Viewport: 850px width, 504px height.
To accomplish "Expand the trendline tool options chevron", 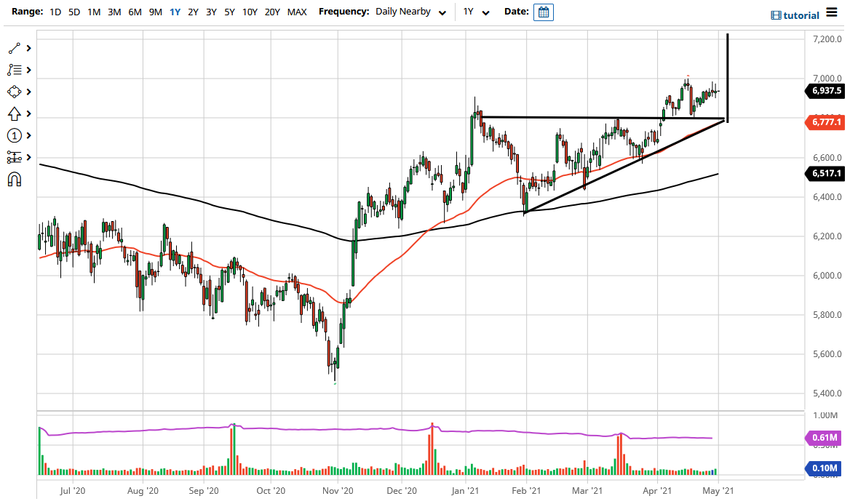I will (x=28, y=48).
